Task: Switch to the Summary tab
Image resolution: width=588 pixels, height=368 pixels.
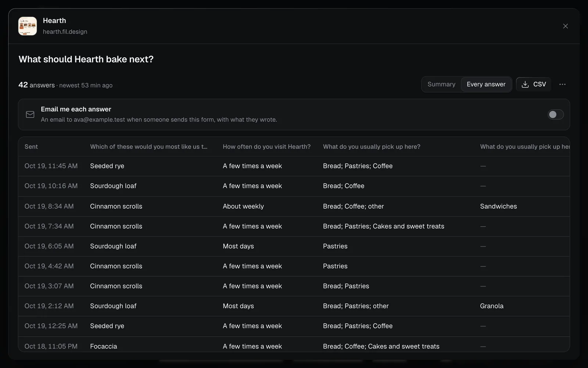Action: 441,84
